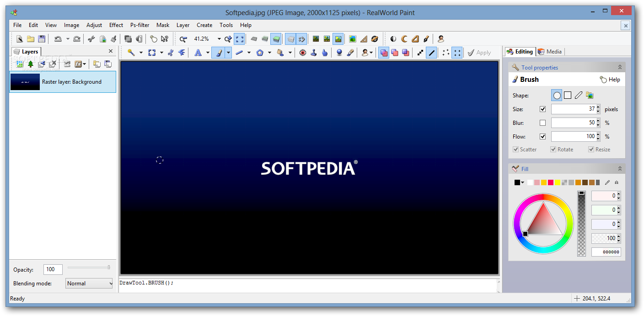This screenshot has height=316, width=644.
Task: Open the Mask menu
Action: pyautogui.click(x=163, y=25)
